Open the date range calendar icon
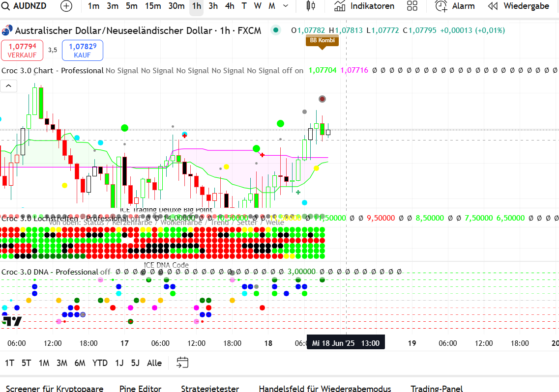The width and height of the screenshot is (559, 392). 182,363
